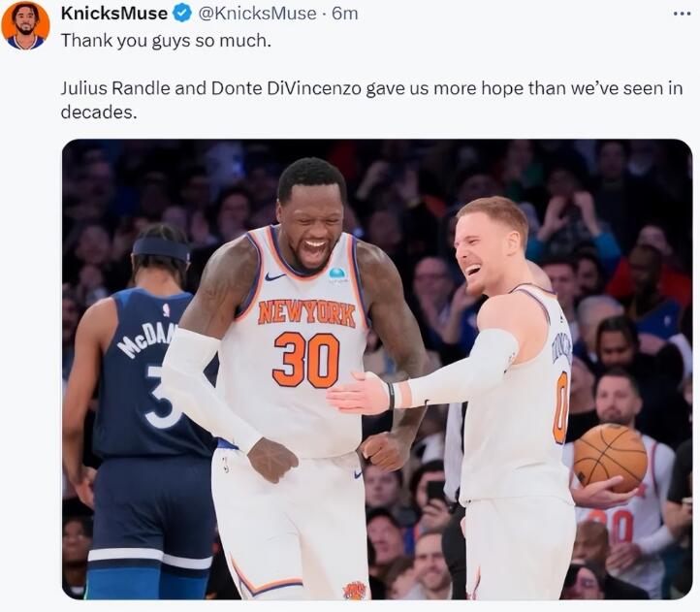Screen dimensions: 700x612
Task: Click the "Thank you guys so much." text
Action: 166,41
